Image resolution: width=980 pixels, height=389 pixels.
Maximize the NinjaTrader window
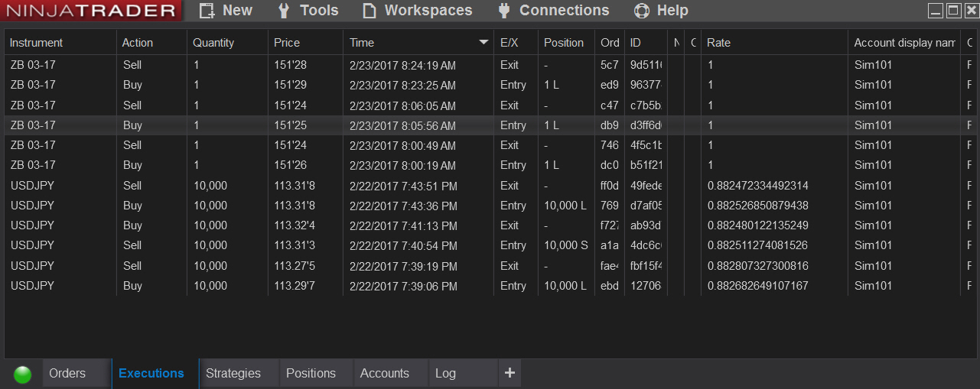tap(953, 10)
